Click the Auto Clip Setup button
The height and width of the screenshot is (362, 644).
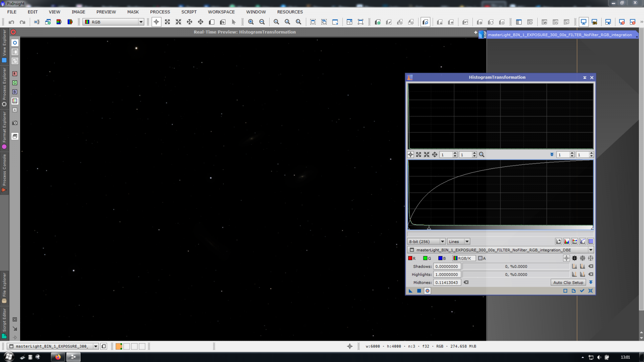click(x=568, y=282)
